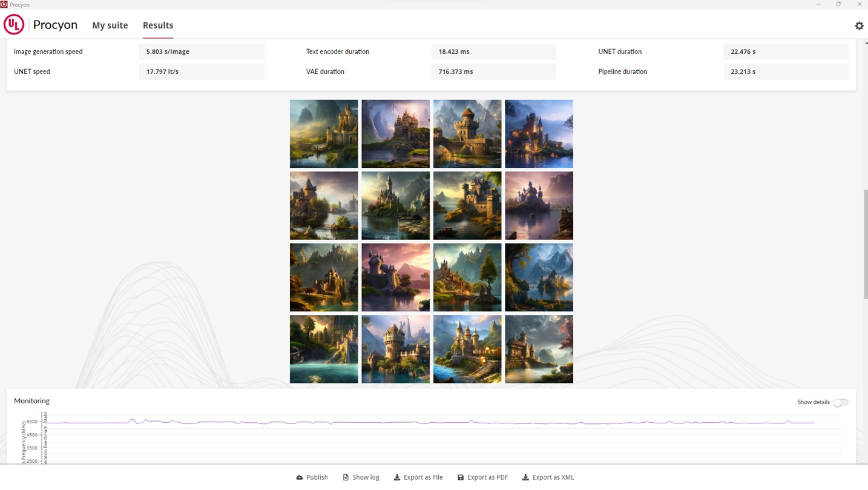Click the 17.797 it/s UNET speed value
This screenshot has height=490, width=868.
pyautogui.click(x=202, y=71)
